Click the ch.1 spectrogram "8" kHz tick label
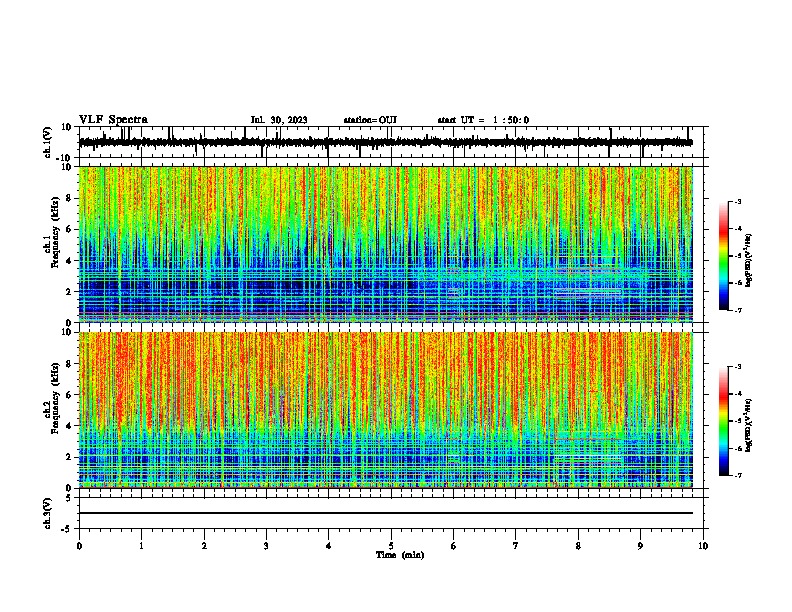792x612 pixels. [69, 198]
